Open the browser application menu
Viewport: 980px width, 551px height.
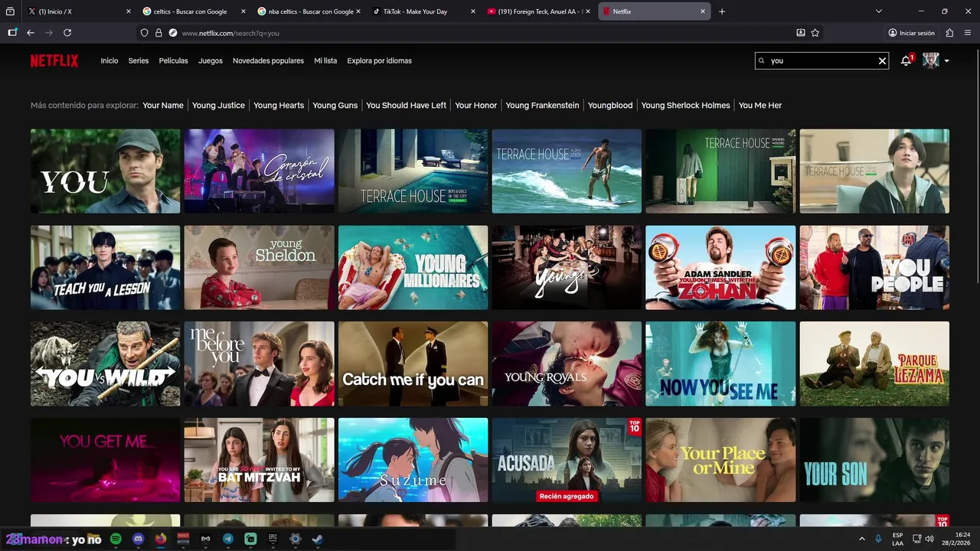pyautogui.click(x=969, y=33)
